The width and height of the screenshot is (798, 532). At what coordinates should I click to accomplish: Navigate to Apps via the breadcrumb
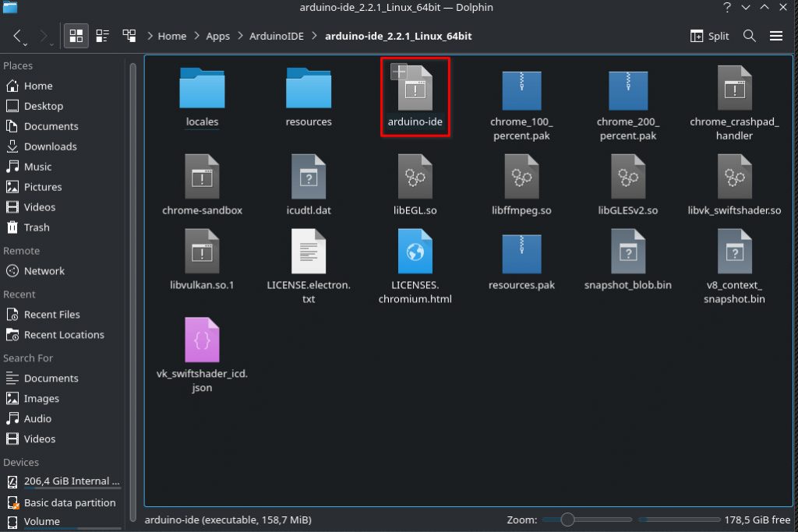click(218, 36)
